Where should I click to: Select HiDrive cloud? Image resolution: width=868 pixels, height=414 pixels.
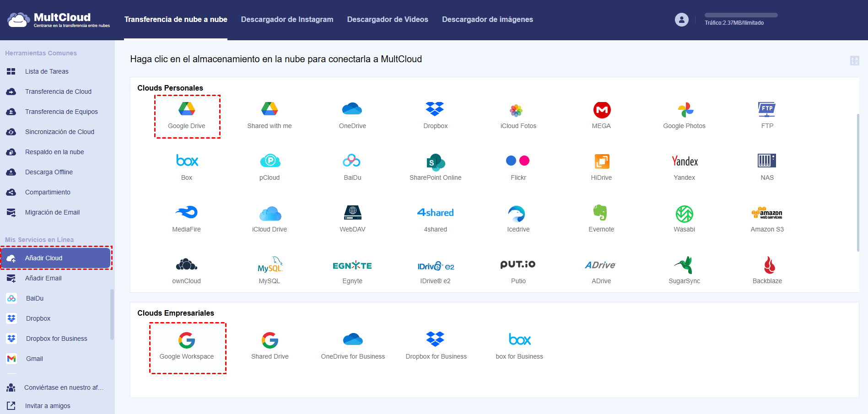(x=601, y=167)
